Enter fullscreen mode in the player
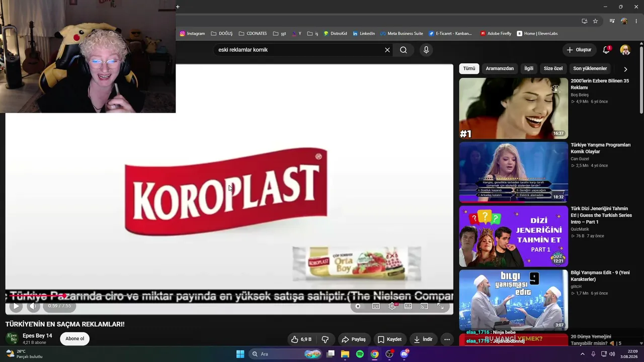644x362 pixels. pos(440,306)
